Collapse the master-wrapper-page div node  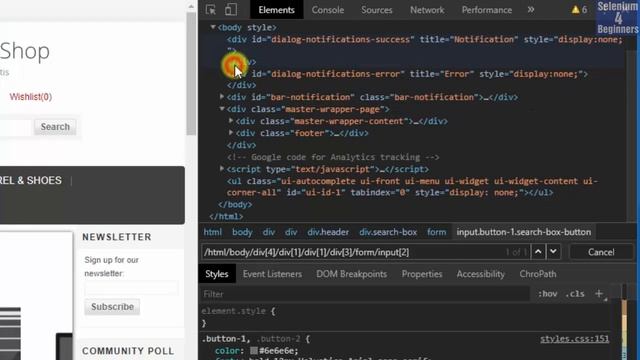click(222, 109)
